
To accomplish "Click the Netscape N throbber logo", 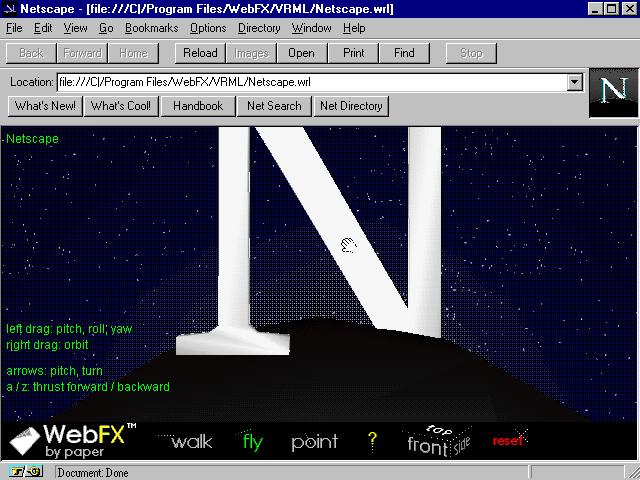I will [x=612, y=93].
